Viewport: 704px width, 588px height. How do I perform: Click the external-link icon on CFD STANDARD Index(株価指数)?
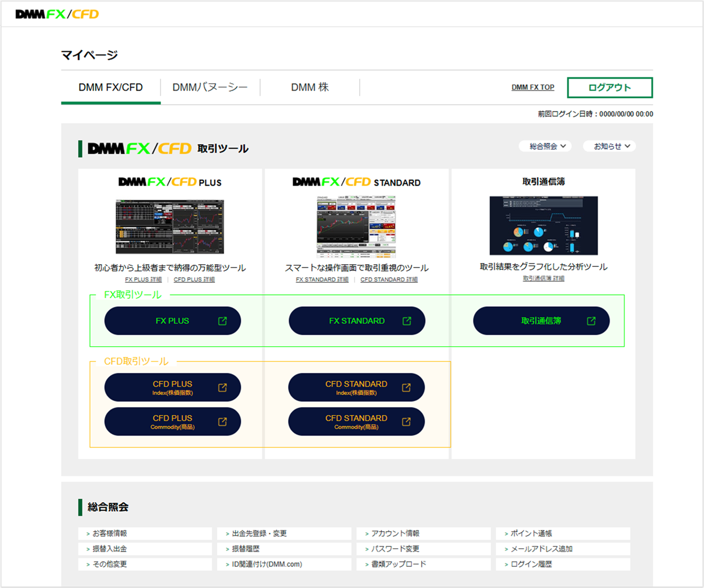pyautogui.click(x=406, y=387)
